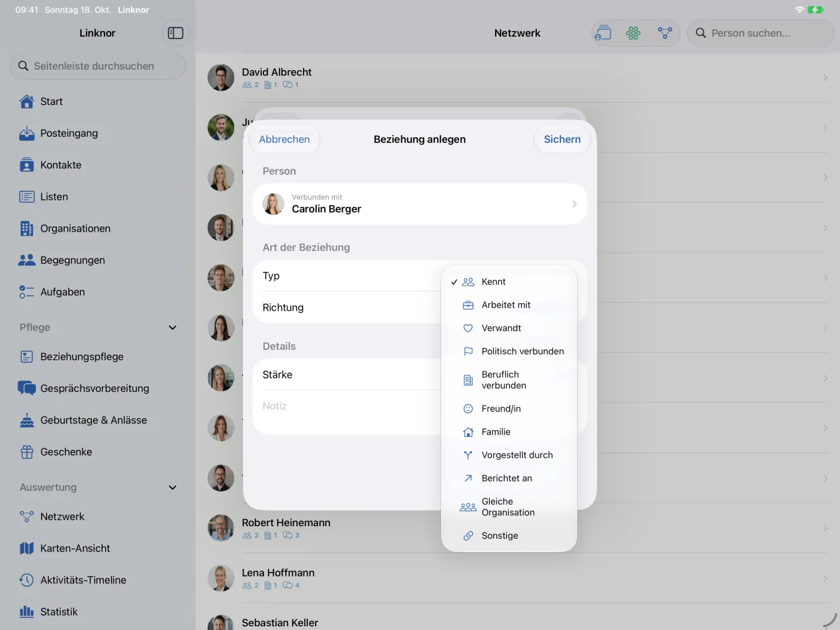This screenshot has width=840, height=630.
Task: Click the Person suchen search field
Action: tap(760, 33)
